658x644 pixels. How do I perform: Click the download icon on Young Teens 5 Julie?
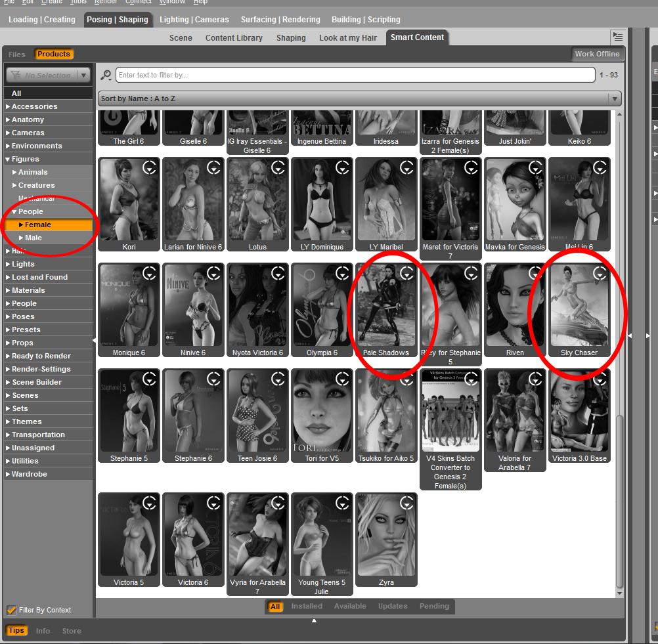(x=342, y=503)
